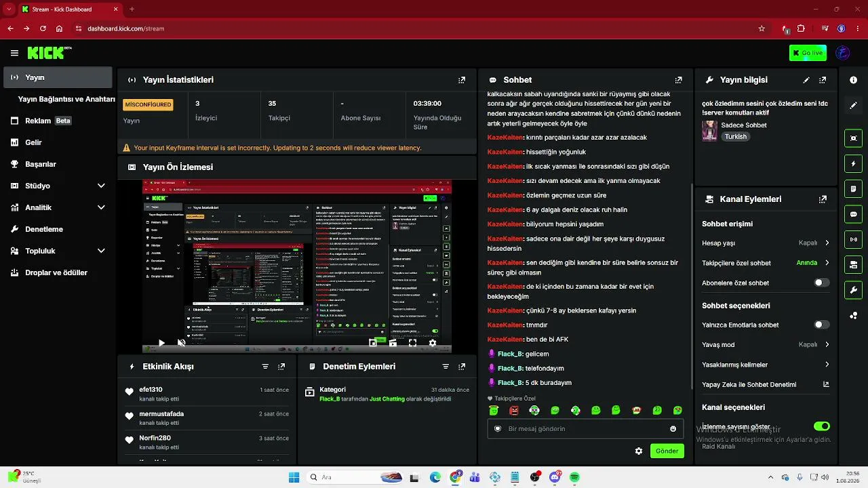Filter the Denetim Eylemleri list
The height and width of the screenshot is (488, 868).
click(x=446, y=367)
